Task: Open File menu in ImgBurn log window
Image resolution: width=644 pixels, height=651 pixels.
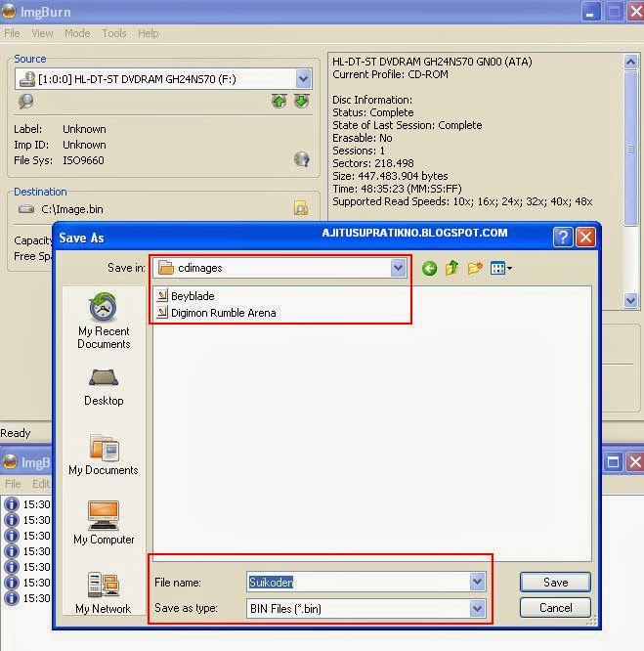Action: pos(13,484)
